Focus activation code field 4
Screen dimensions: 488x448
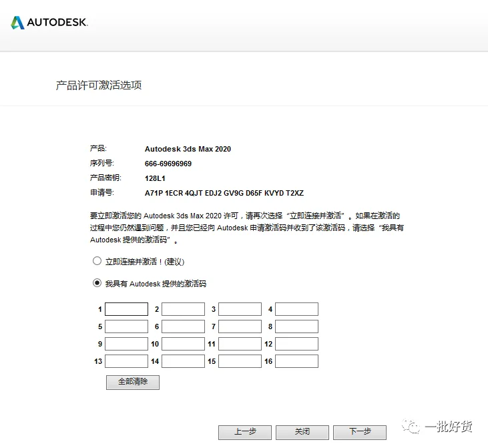[296, 309]
